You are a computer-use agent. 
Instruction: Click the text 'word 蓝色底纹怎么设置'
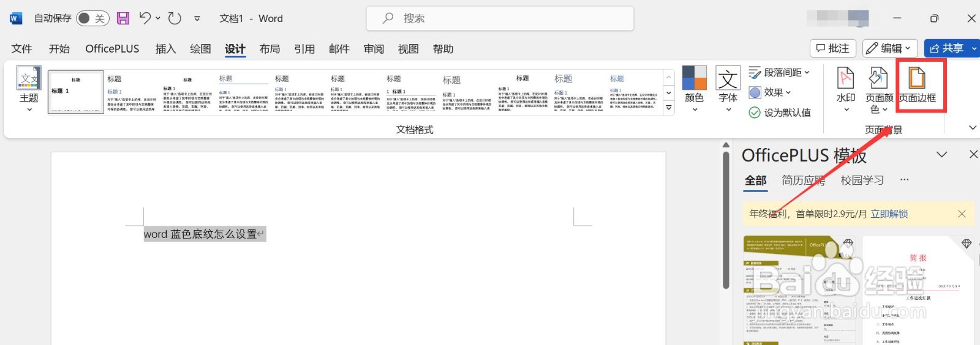[200, 234]
